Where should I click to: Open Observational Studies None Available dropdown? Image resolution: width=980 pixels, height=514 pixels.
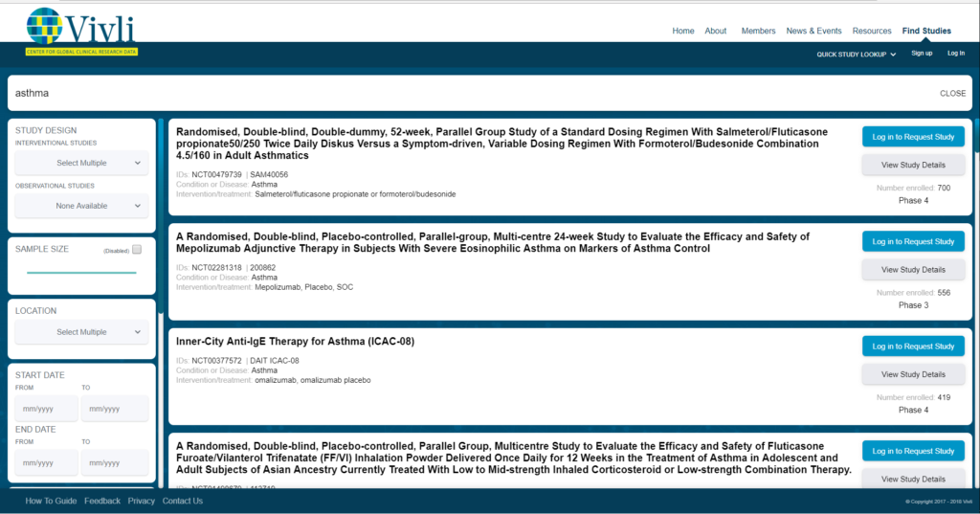point(81,206)
